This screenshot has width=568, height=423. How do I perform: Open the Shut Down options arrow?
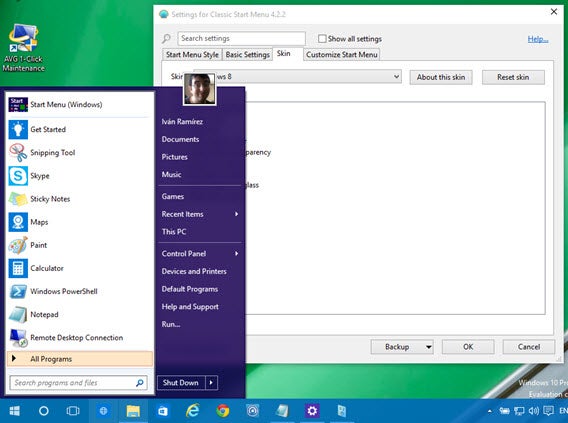[212, 382]
